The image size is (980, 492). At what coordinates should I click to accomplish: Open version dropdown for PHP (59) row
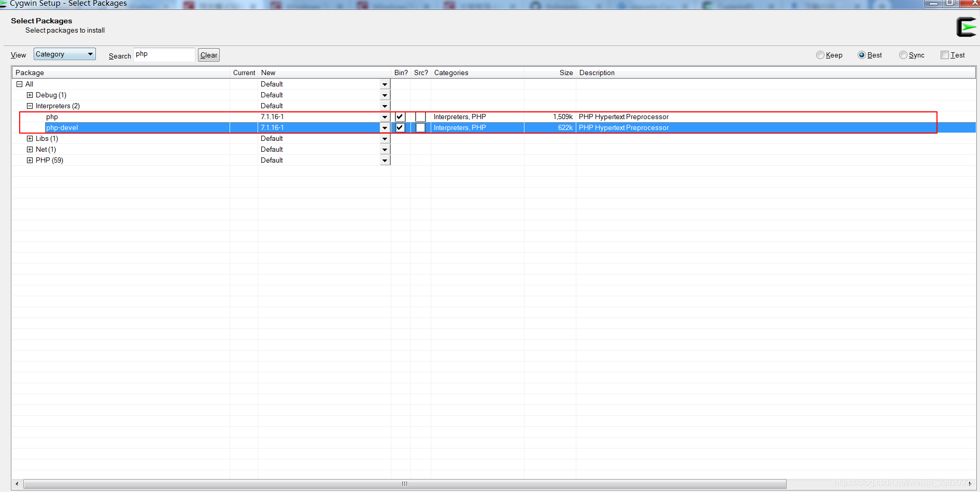pos(385,161)
